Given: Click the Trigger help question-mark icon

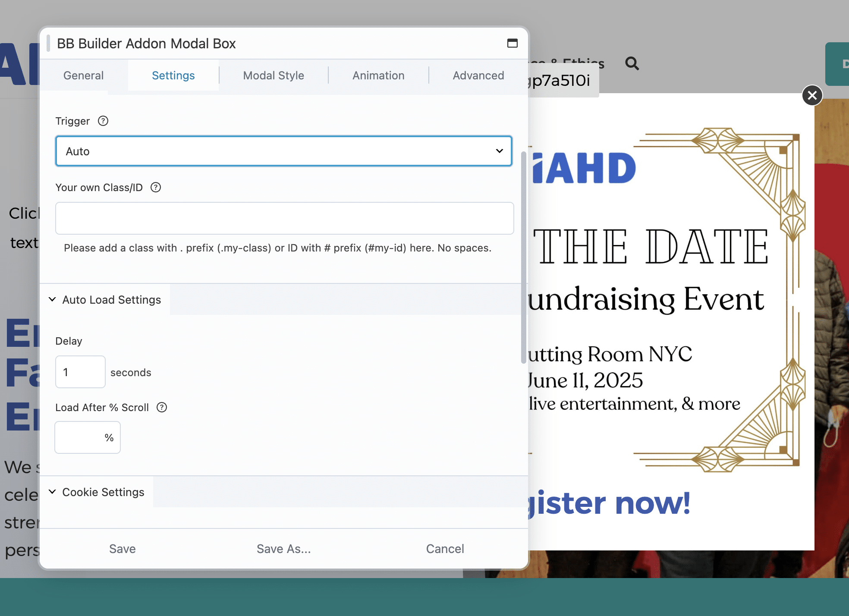Looking at the screenshot, I should [x=103, y=121].
